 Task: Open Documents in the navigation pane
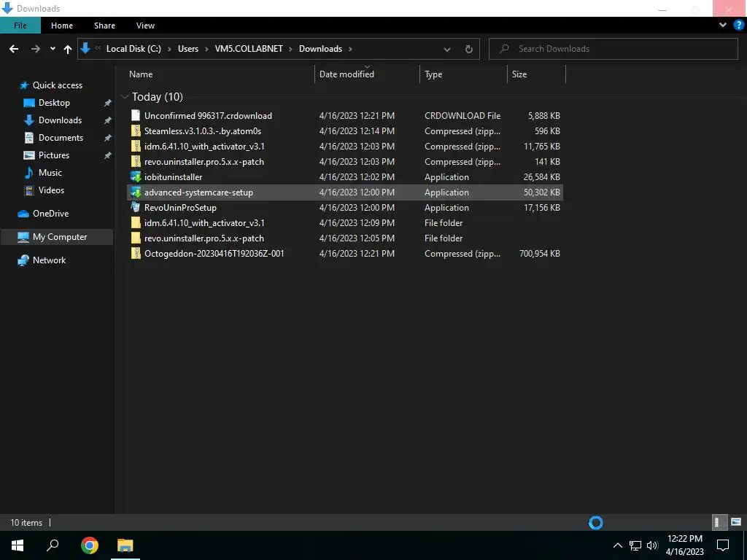(x=61, y=138)
